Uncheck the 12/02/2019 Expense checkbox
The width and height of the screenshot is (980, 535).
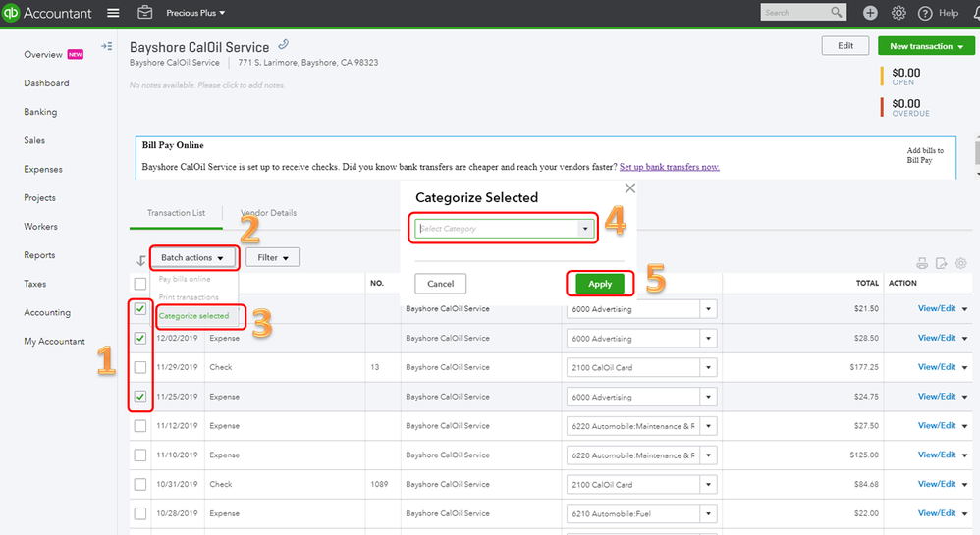click(x=140, y=338)
